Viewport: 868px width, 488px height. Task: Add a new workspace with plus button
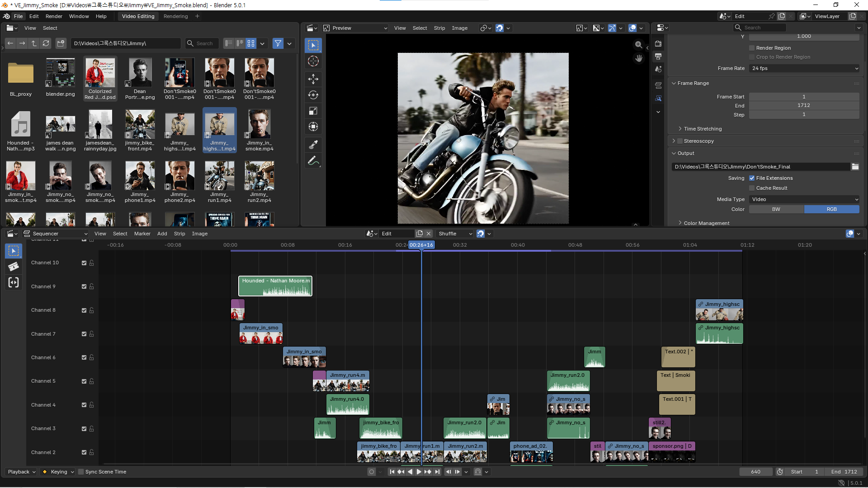click(x=197, y=16)
